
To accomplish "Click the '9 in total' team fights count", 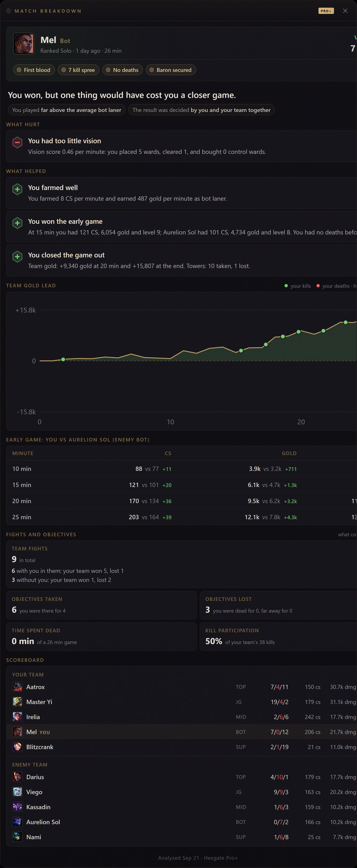I will pos(24,559).
